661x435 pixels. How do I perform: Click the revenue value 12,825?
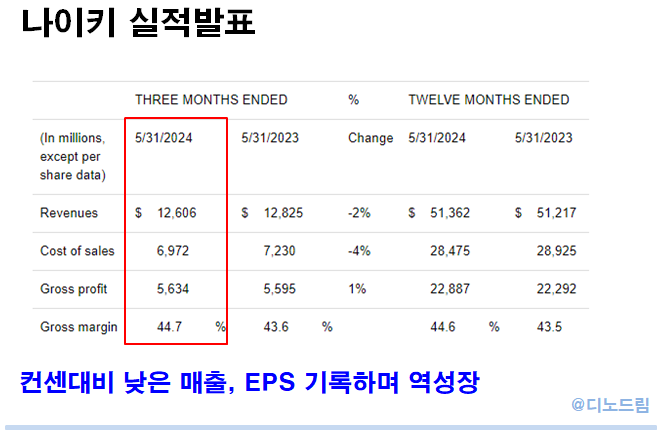click(283, 213)
